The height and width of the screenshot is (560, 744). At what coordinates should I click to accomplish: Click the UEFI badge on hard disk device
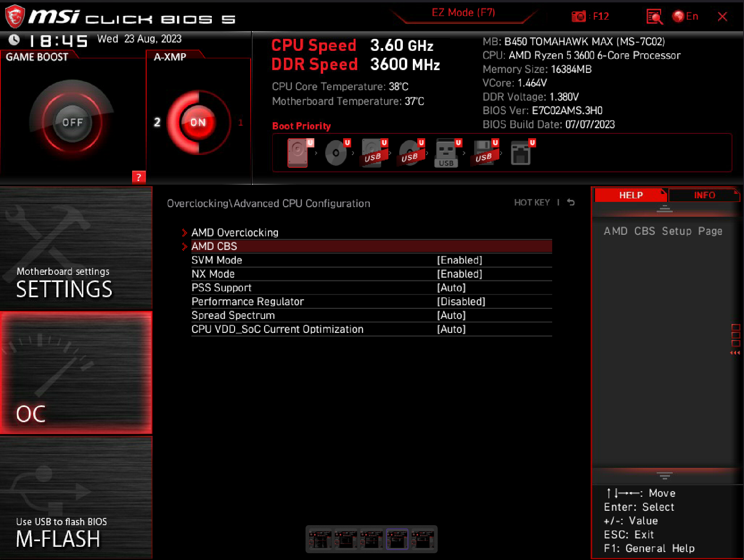point(310,142)
